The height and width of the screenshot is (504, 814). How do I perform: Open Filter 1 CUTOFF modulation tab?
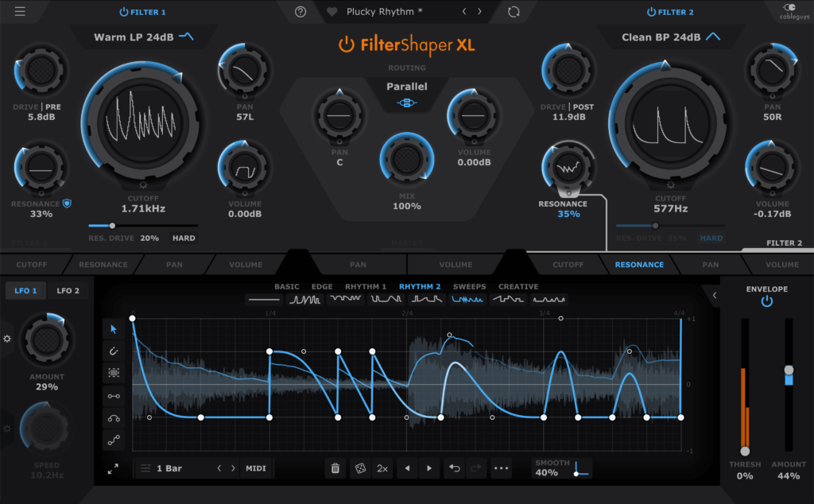(x=31, y=265)
